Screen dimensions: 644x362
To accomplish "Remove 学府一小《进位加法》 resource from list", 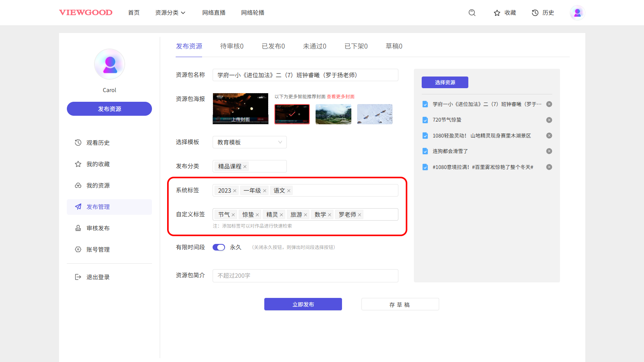I will 549,104.
